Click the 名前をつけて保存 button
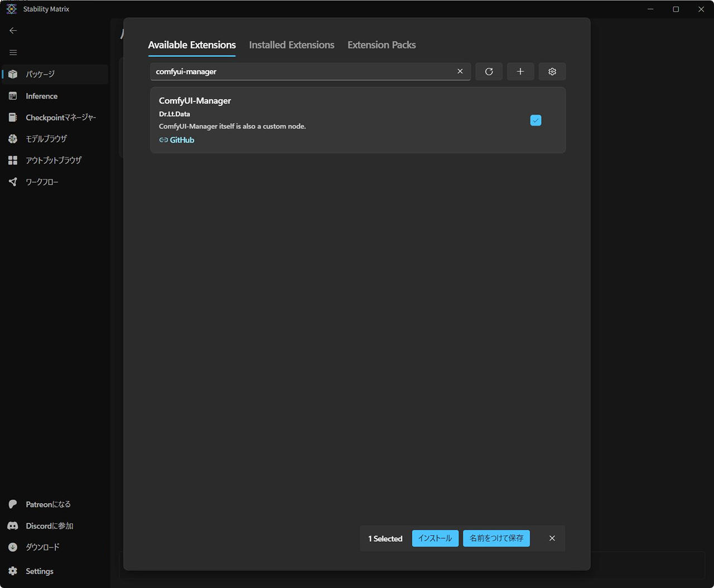This screenshot has height=588, width=714. (x=496, y=538)
